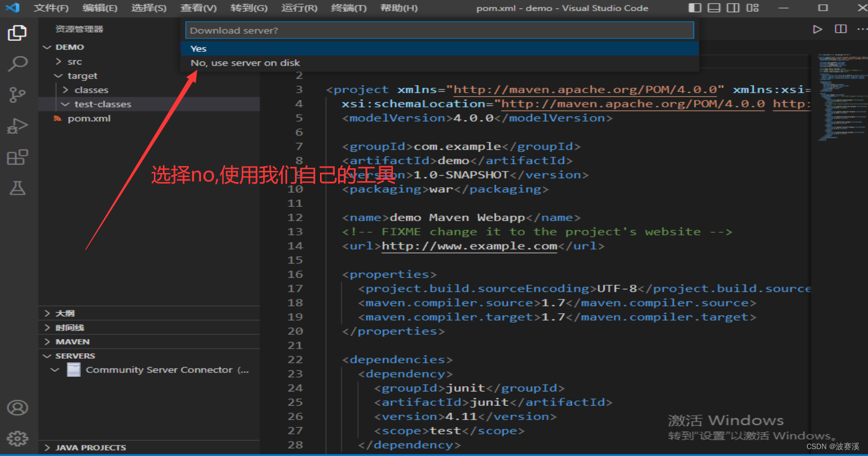
Task: Open the Manage gear icon
Action: [17, 439]
